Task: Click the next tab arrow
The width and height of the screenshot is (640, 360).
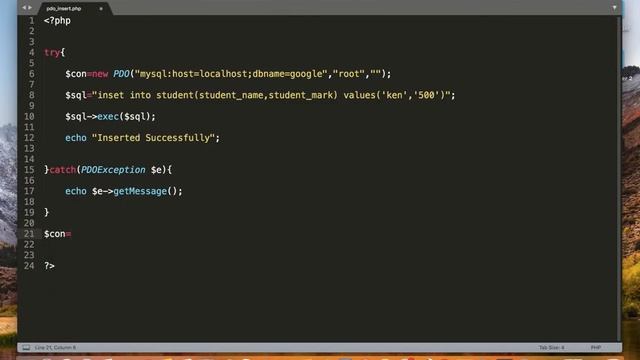Action: [30, 8]
